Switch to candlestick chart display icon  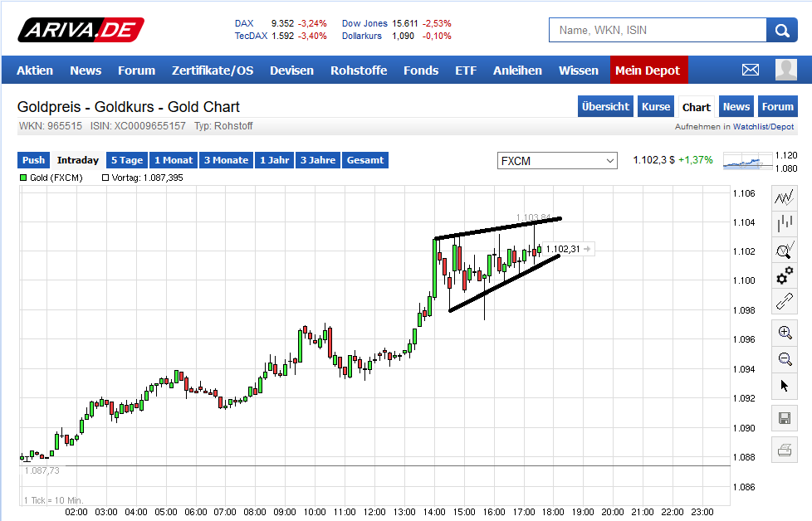tap(784, 222)
